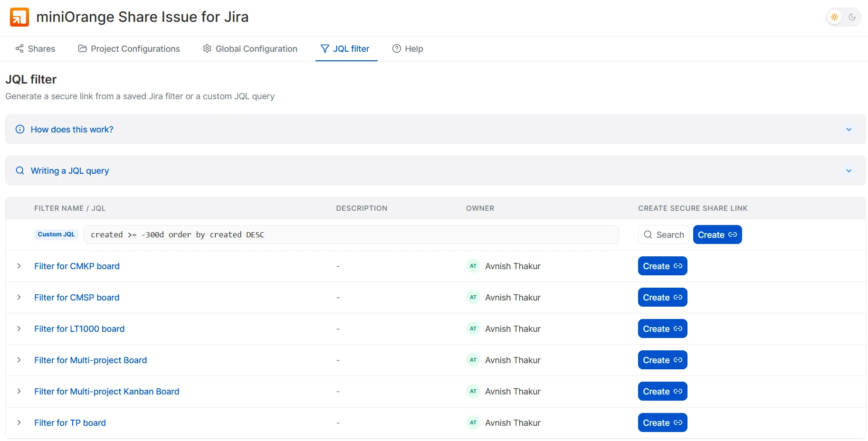Screen dimensions: 868x441
Task: Open the 'How does this work?' section title
Action: 72,130
